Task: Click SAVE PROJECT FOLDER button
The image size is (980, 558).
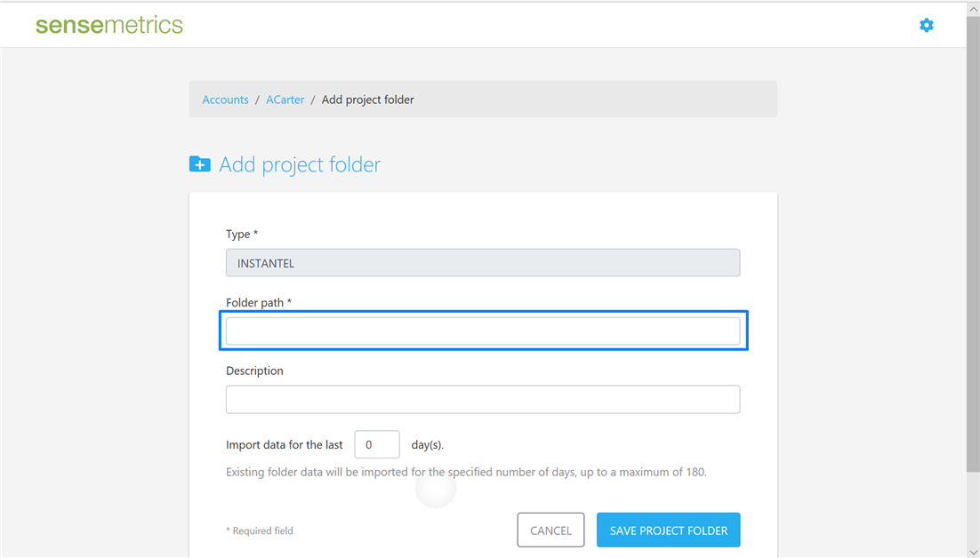Action: 668,530
